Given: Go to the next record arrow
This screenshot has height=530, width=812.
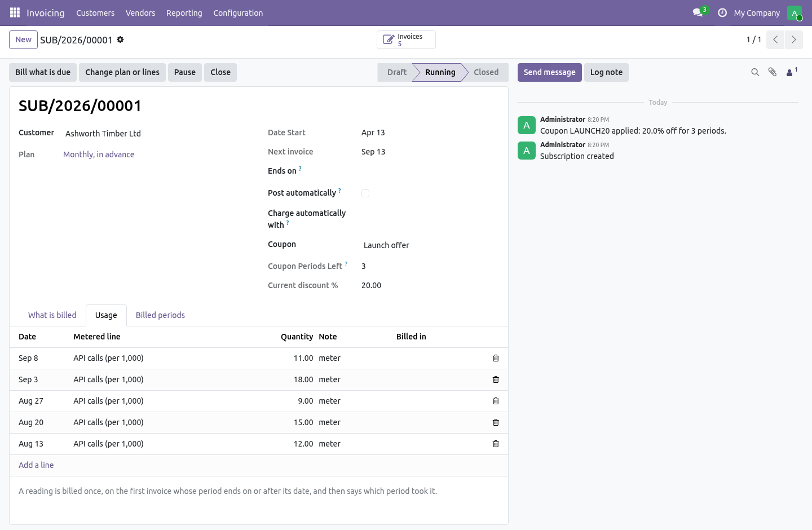Looking at the screenshot, I should pyautogui.click(x=793, y=39).
